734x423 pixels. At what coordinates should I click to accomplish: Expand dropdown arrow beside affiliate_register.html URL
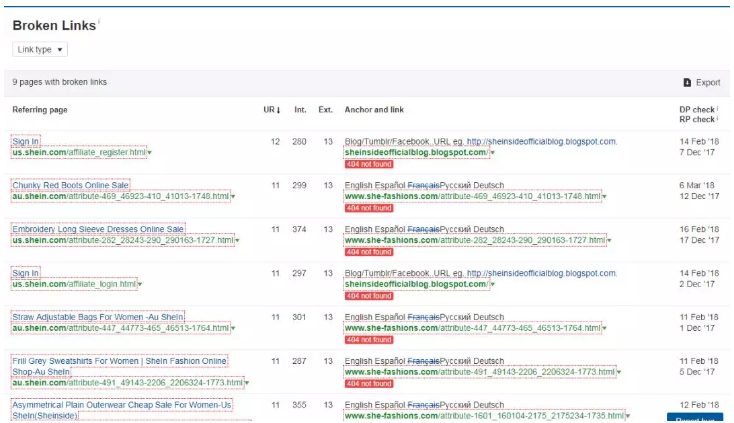(150, 153)
